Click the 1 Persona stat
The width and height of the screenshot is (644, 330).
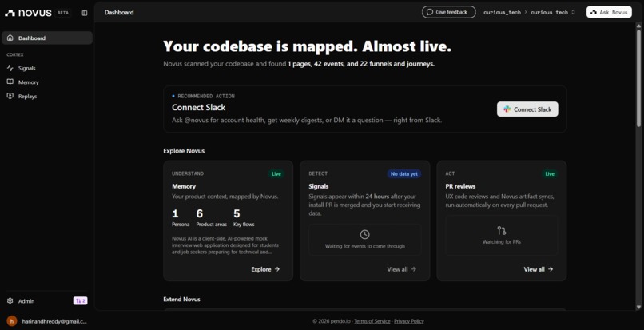point(181,218)
